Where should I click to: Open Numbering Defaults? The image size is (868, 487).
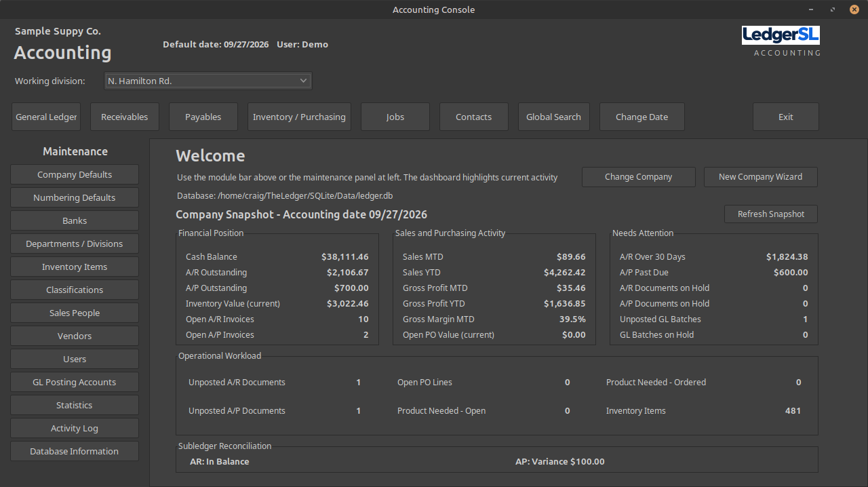(x=75, y=197)
